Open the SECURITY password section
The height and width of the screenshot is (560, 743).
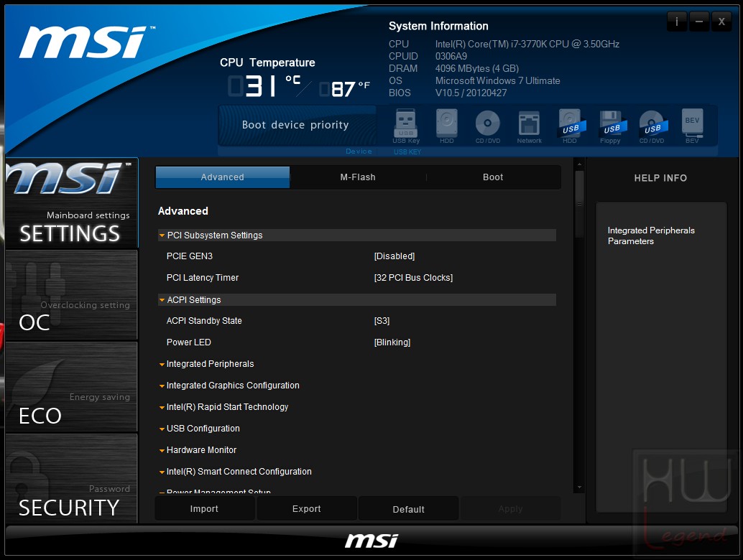click(72, 479)
